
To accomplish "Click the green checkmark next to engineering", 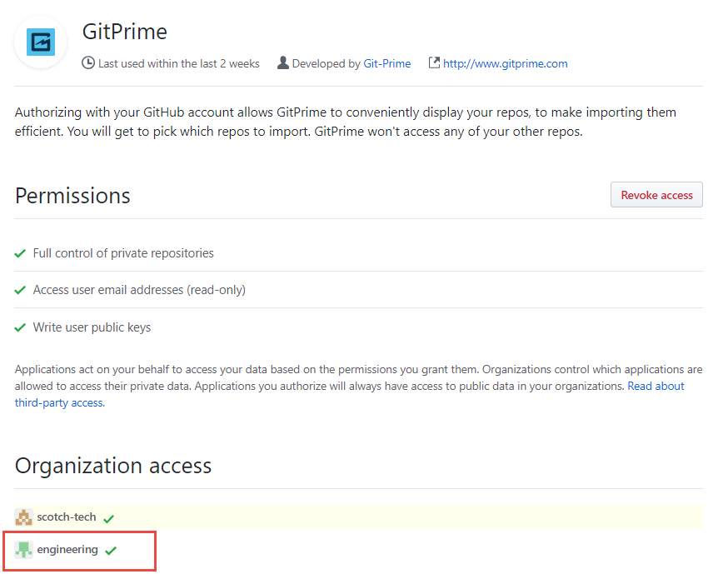I will tap(111, 552).
